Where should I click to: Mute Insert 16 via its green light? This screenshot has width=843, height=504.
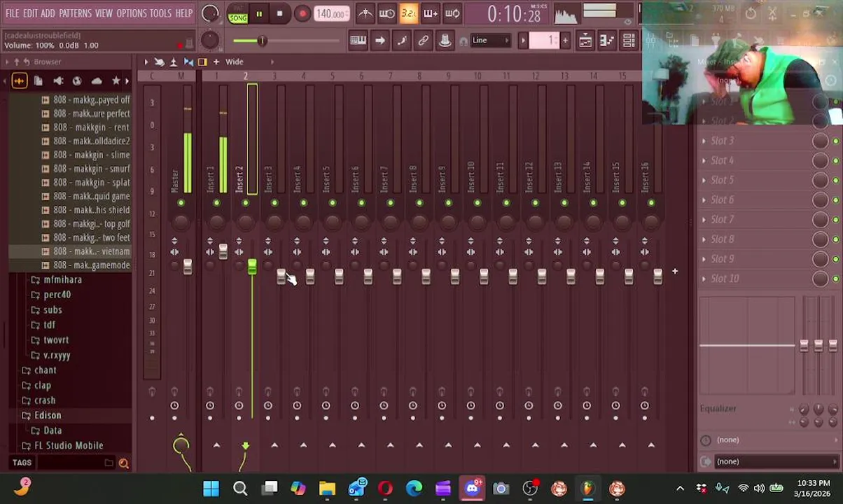point(651,203)
